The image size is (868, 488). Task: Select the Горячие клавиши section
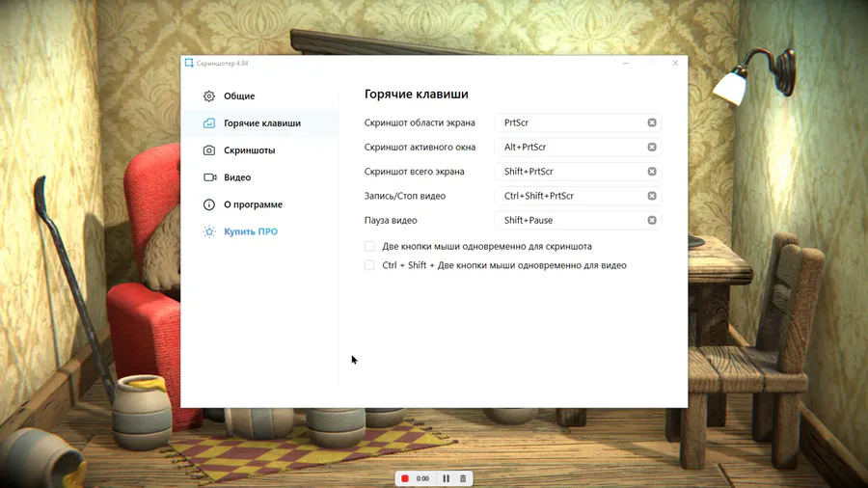[x=260, y=122]
